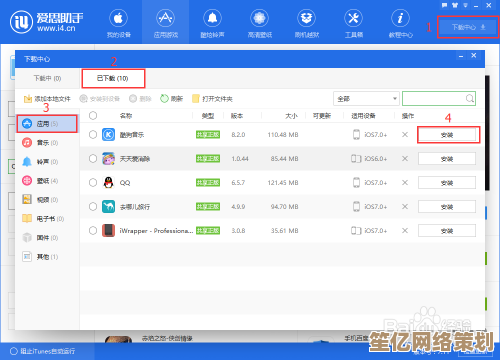
Task: Open the 应用游戏 apps and games section
Action: [166, 23]
